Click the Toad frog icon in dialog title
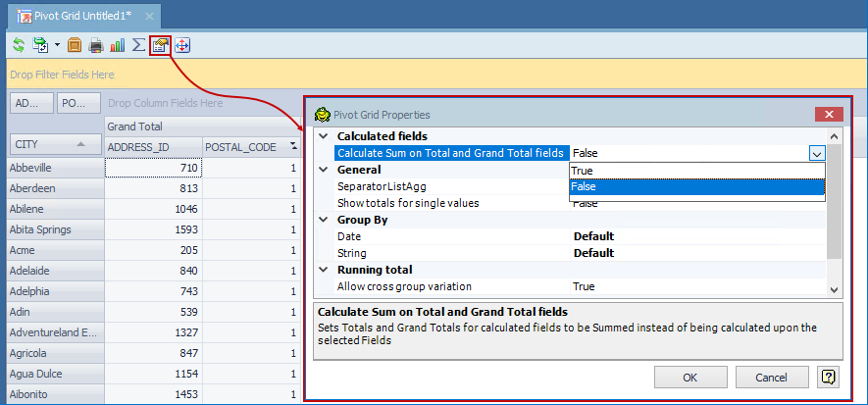868x405 pixels. 322,115
